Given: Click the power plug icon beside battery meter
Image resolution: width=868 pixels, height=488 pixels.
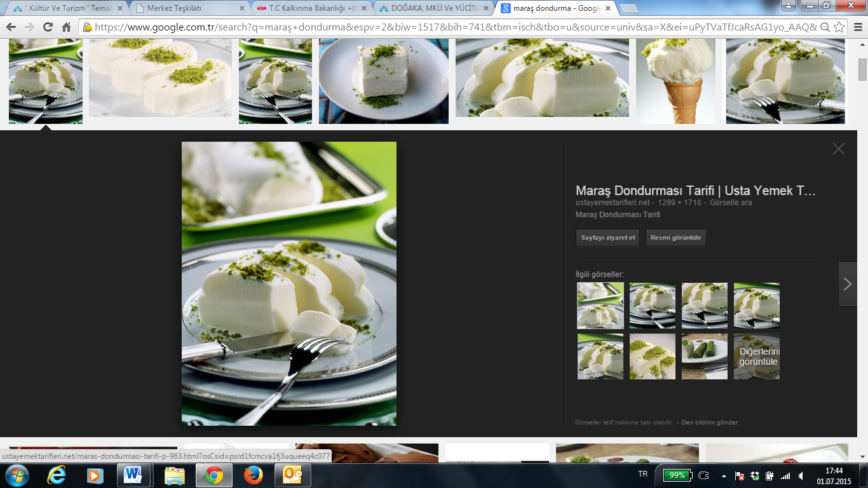Looking at the screenshot, I should point(703,475).
